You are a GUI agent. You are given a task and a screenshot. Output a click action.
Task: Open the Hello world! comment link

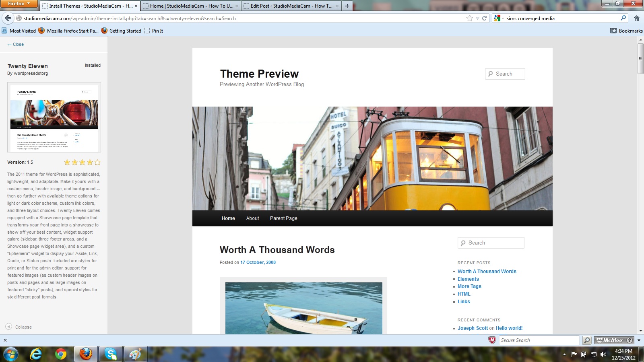click(509, 328)
